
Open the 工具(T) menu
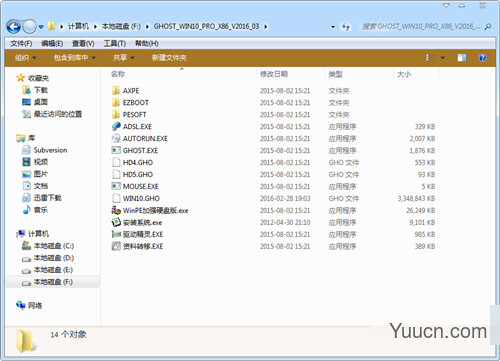coord(114,43)
